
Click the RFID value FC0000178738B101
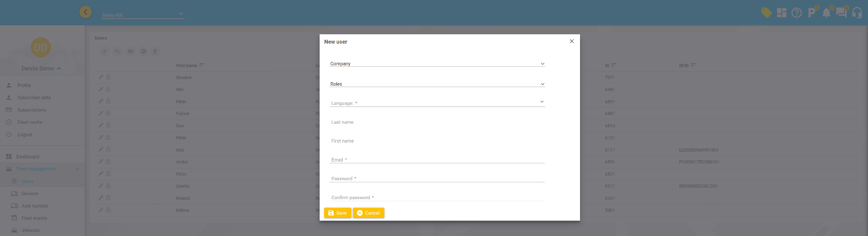[x=699, y=162]
